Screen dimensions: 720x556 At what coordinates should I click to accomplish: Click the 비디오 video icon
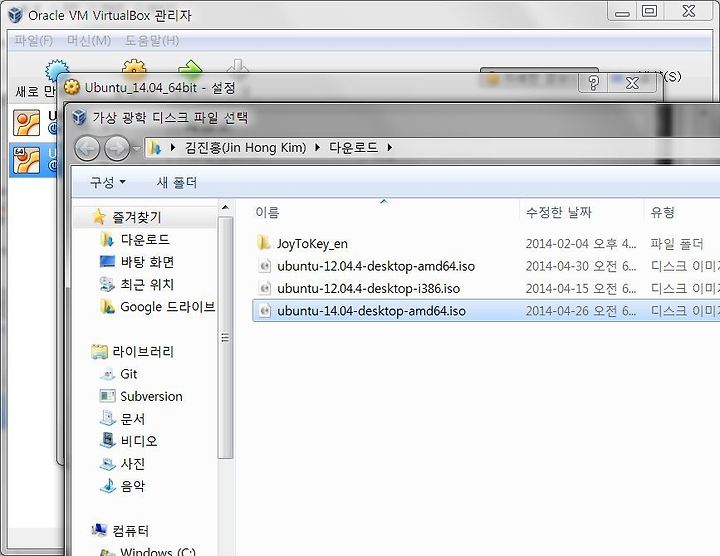tap(107, 440)
